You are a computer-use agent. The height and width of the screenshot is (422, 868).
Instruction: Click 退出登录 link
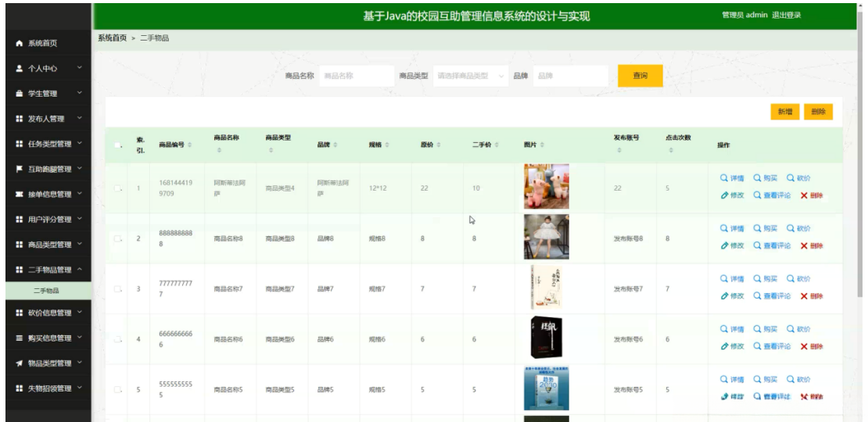click(786, 16)
